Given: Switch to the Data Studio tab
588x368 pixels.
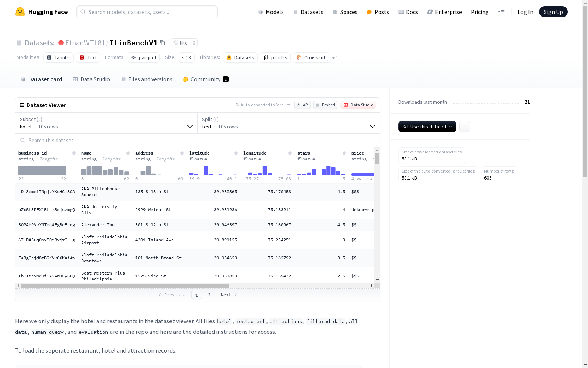Looking at the screenshot, I should [91, 79].
